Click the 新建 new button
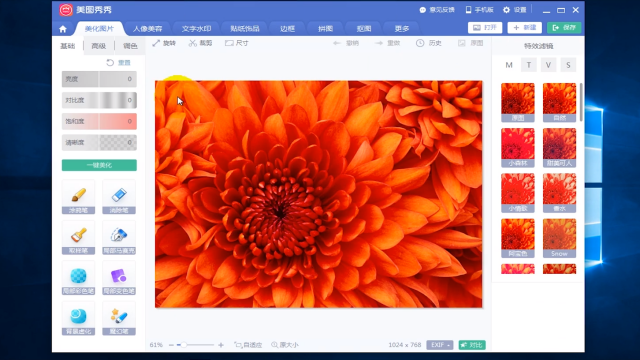 pyautogui.click(x=524, y=27)
